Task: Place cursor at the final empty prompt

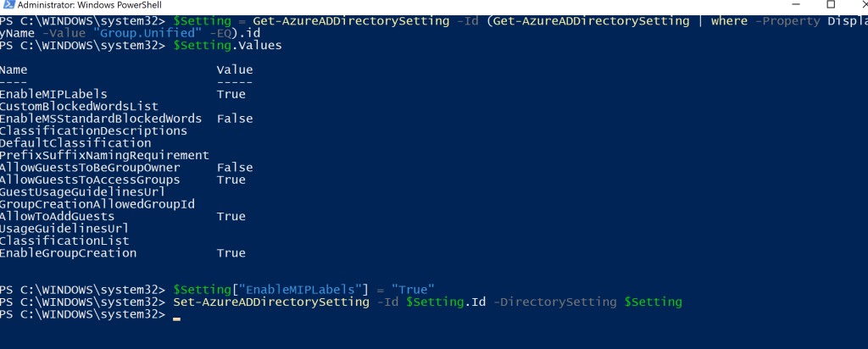Action: point(176,314)
